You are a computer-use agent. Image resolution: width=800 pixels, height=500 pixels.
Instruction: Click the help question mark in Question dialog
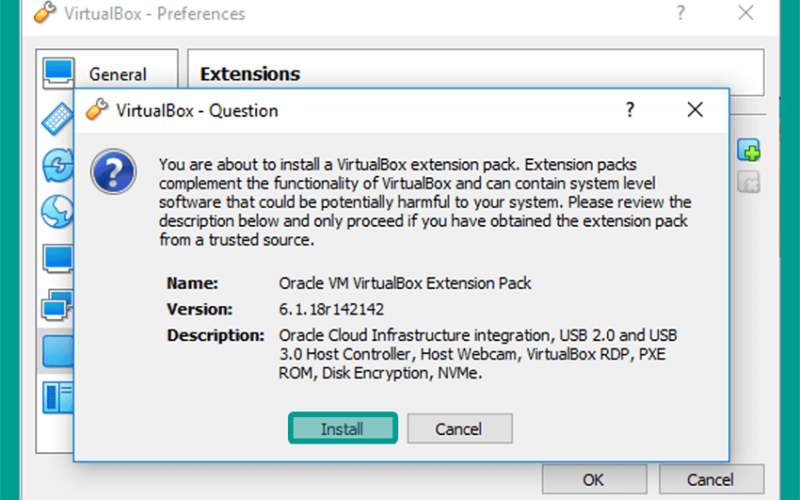pyautogui.click(x=630, y=110)
